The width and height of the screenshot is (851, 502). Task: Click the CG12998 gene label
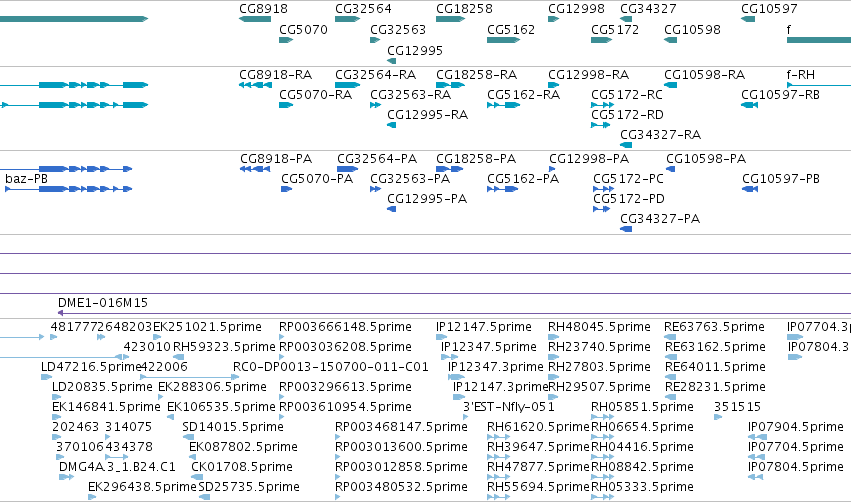pos(576,9)
